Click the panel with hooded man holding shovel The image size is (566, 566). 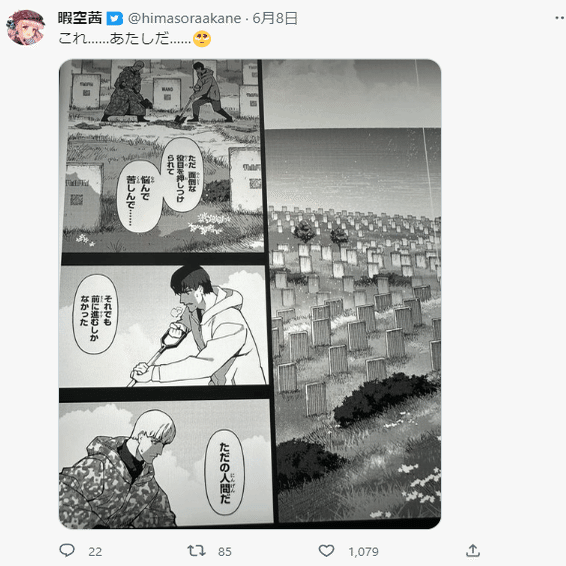coord(164,326)
